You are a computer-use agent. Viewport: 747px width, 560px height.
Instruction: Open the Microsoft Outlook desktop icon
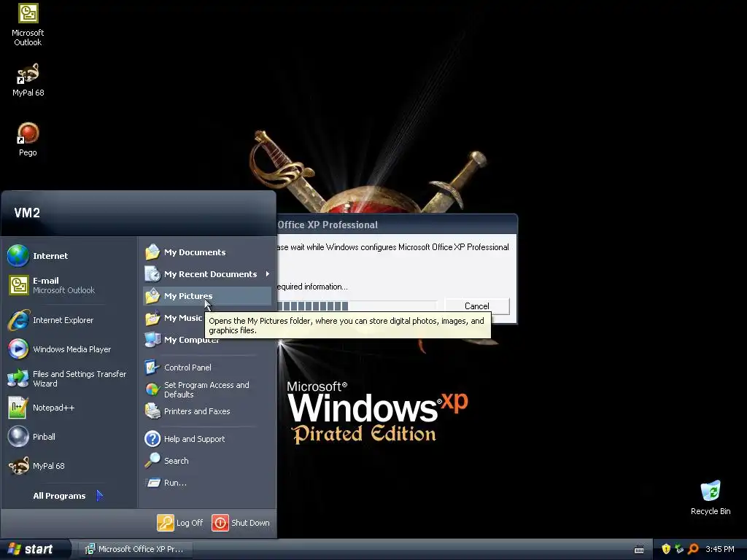coord(28,13)
